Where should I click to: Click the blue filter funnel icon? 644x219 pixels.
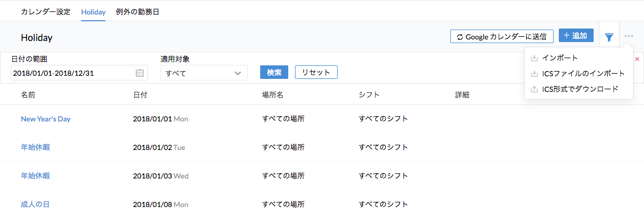click(609, 37)
